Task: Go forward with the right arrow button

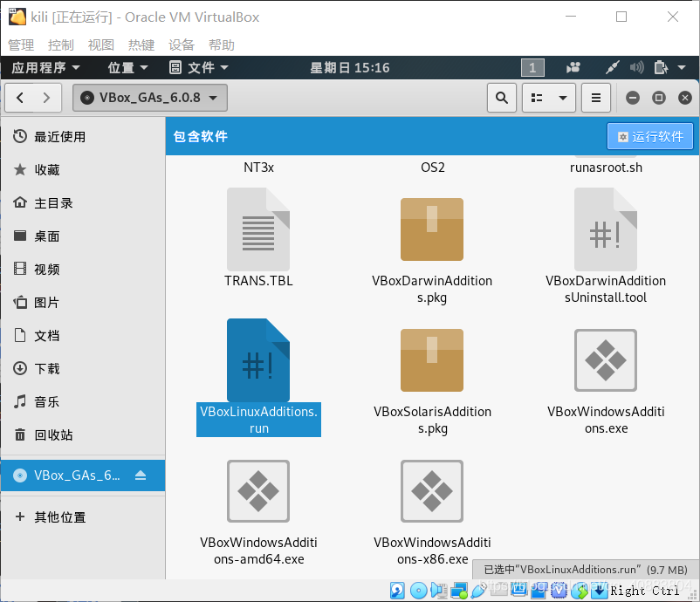Action: click(47, 98)
